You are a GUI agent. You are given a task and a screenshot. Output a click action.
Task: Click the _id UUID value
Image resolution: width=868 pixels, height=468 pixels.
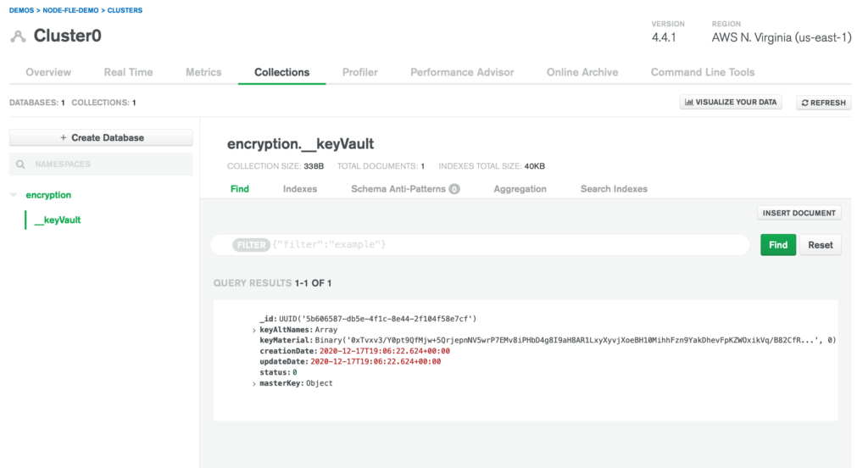click(377, 319)
